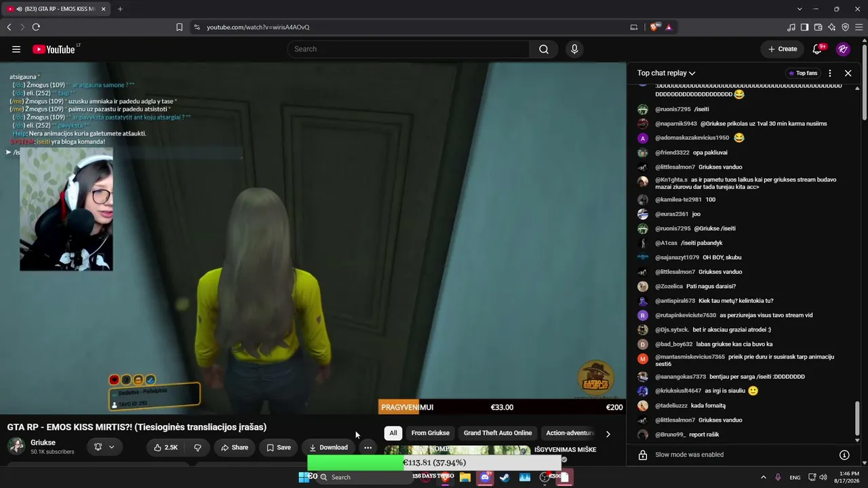Close the chat replay panel
Viewport: 868px width, 488px height.
pos(848,73)
